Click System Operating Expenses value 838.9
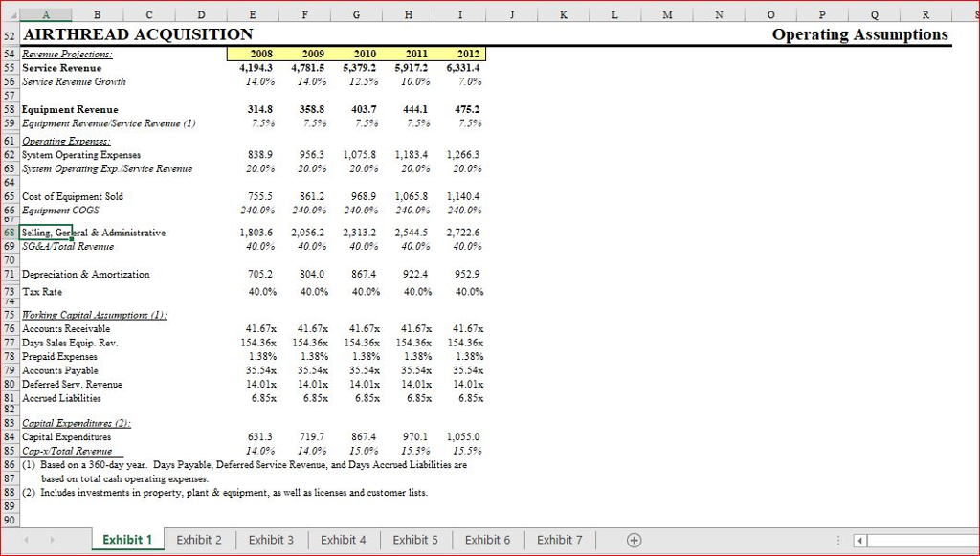The height and width of the screenshot is (556, 980). pyautogui.click(x=260, y=155)
